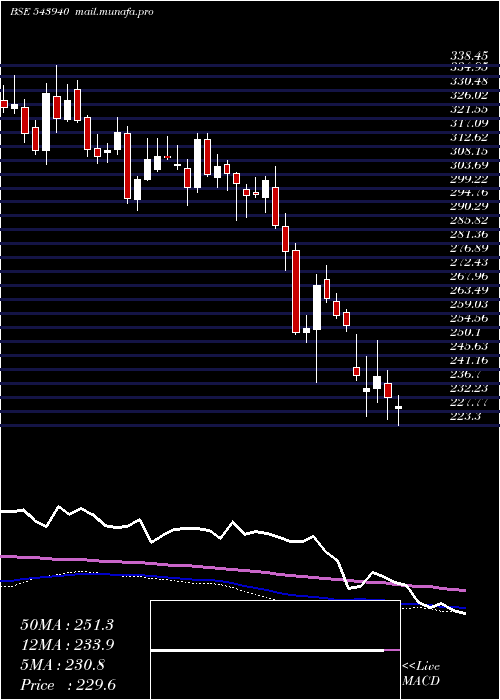Click the 254.56 price axis label
The image size is (500, 700).
(x=468, y=318)
